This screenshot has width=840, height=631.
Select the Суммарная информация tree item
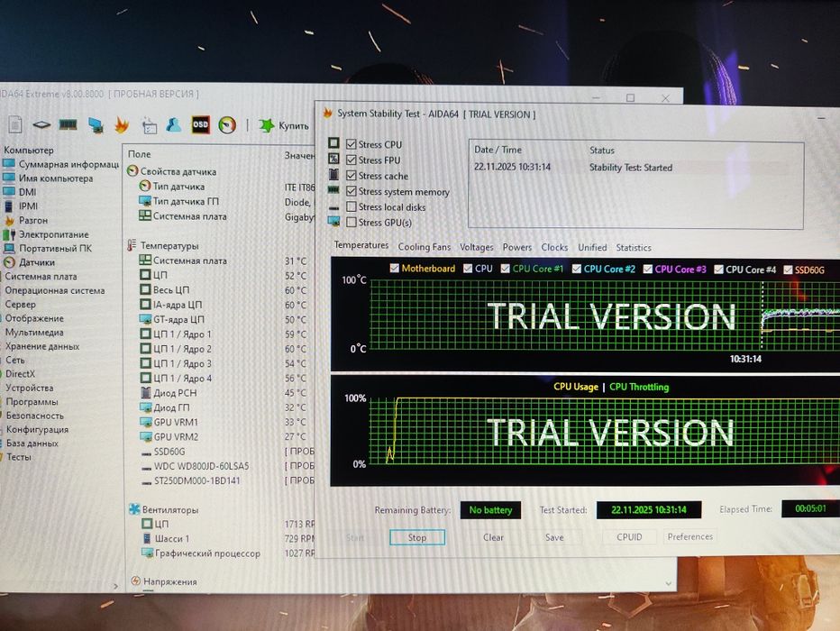click(x=68, y=164)
